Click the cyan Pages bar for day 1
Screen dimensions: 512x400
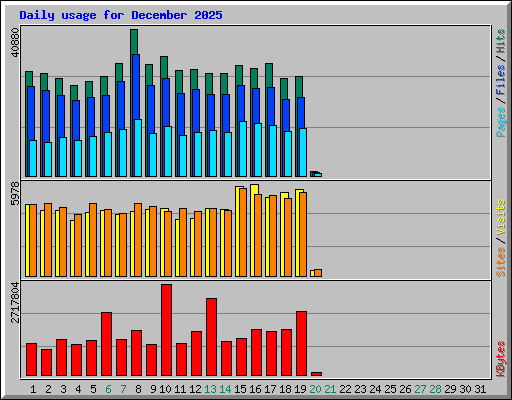[x=33, y=158]
